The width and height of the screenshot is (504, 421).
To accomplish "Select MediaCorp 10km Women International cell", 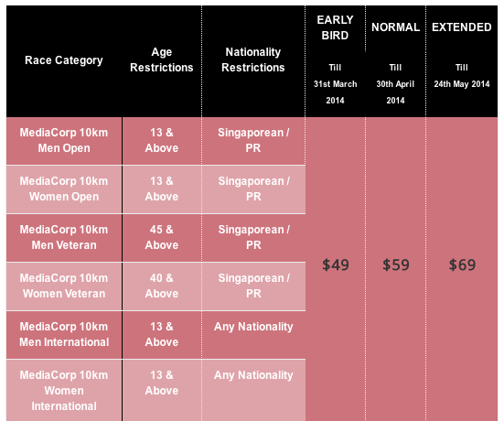I will pyautogui.click(x=64, y=391).
